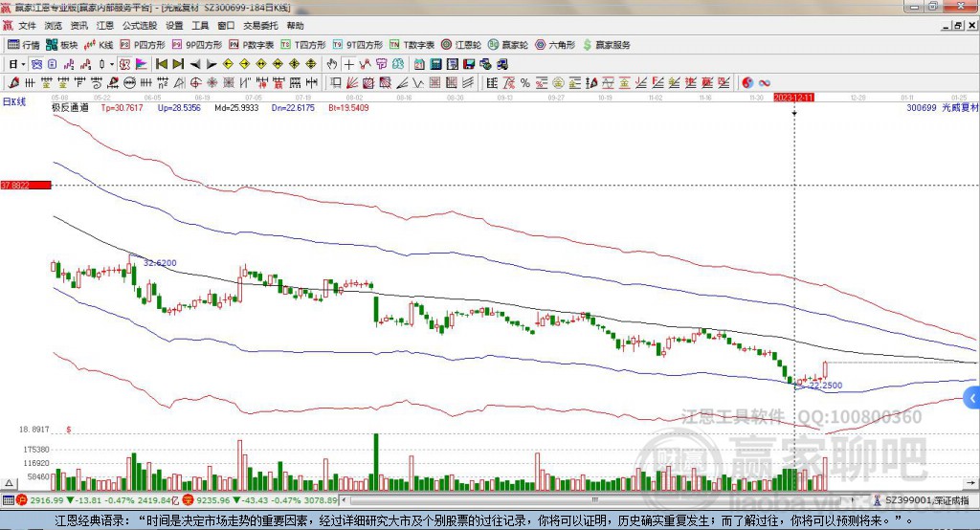Image resolution: width=980 pixels, height=530 pixels.
Task: Expand the 日 period dropdown arrow
Action: point(23,64)
